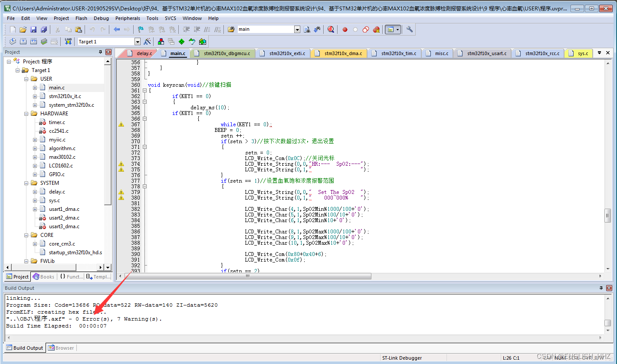Open the window layout dropdown arrow
617x364 pixels.
398,30
